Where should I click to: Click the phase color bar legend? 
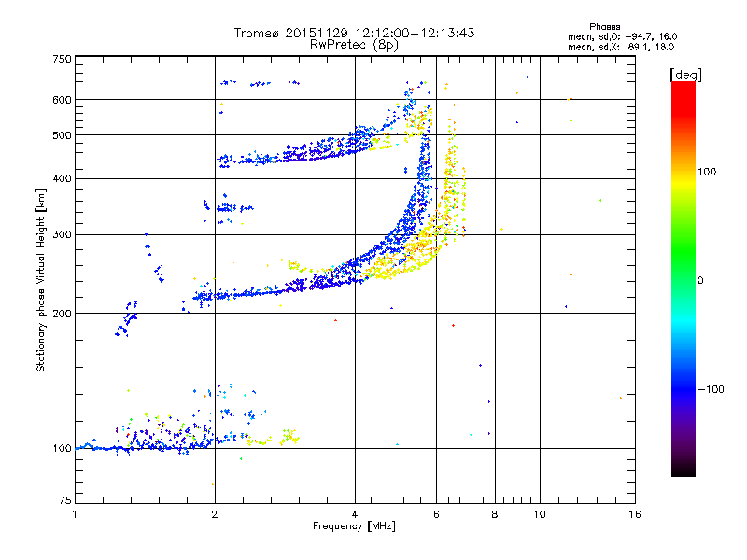pyautogui.click(x=684, y=279)
